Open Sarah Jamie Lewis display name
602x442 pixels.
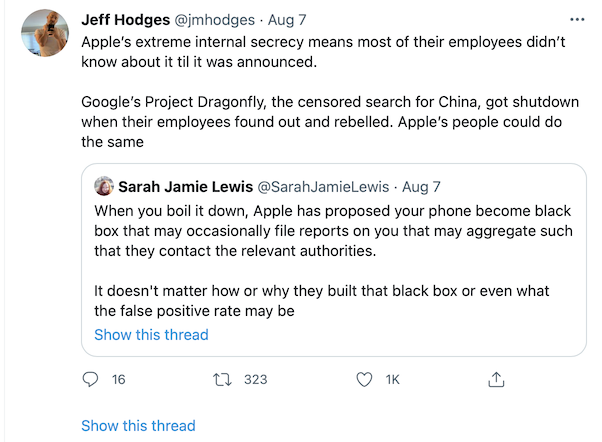click(x=185, y=187)
